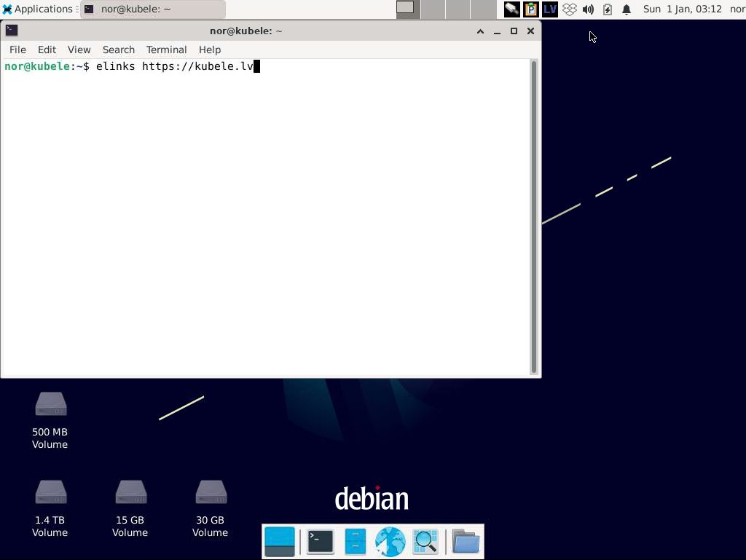The height and width of the screenshot is (560, 746).
Task: Switch the LV keyboard layout indicator
Action: [x=550, y=9]
